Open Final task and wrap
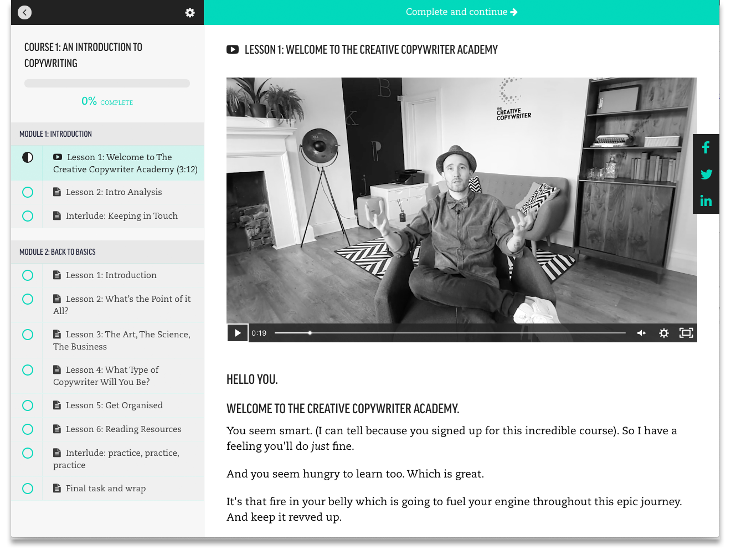The width and height of the screenshot is (731, 560). click(x=107, y=489)
